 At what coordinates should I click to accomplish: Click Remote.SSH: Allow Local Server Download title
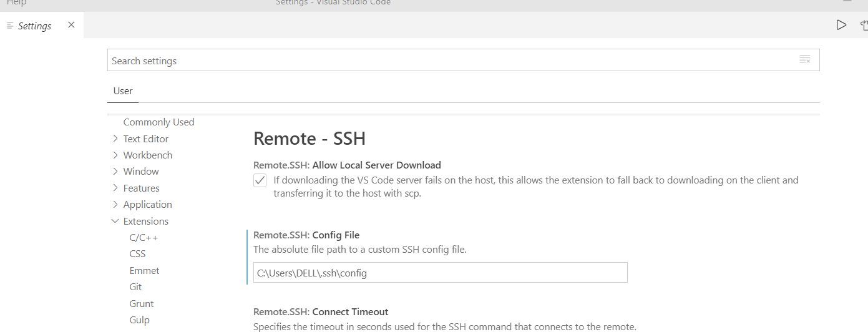347,165
